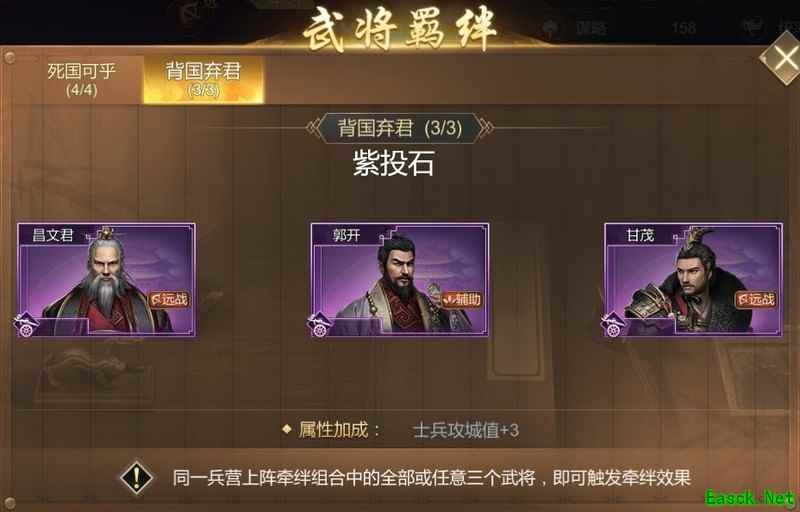The image size is (800, 512).
Task: Open 昌文君 general card portrait
Action: [107, 279]
